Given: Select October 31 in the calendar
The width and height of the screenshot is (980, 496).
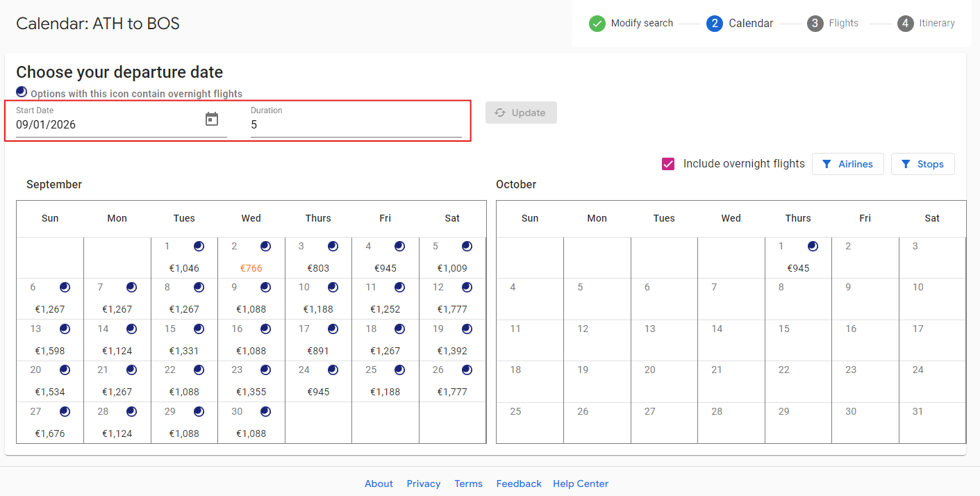Looking at the screenshot, I should (x=932, y=422).
